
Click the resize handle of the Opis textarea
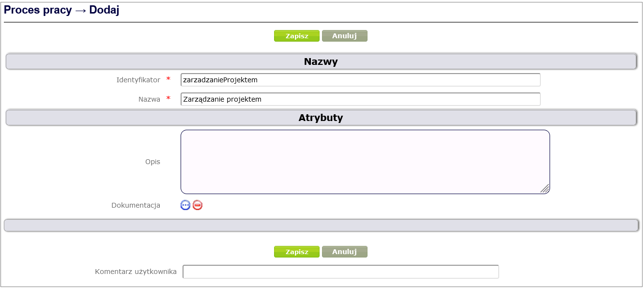coord(545,189)
